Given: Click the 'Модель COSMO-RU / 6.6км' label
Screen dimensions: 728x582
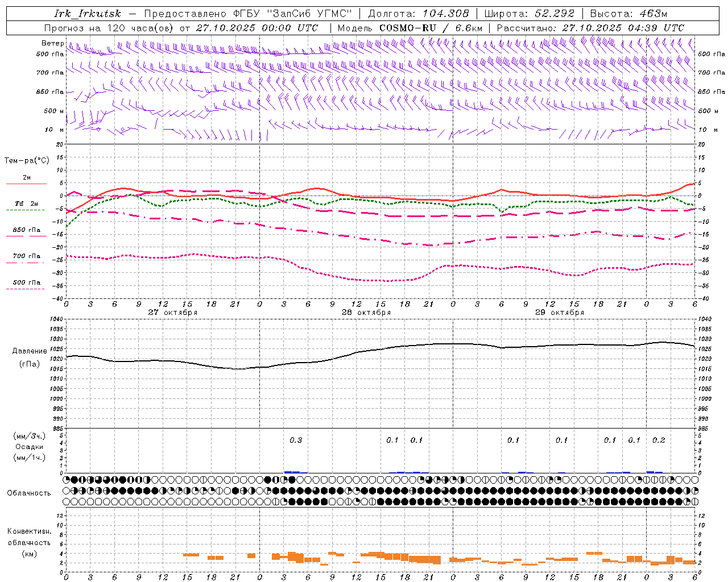Looking at the screenshot, I should pyautogui.click(x=410, y=28).
